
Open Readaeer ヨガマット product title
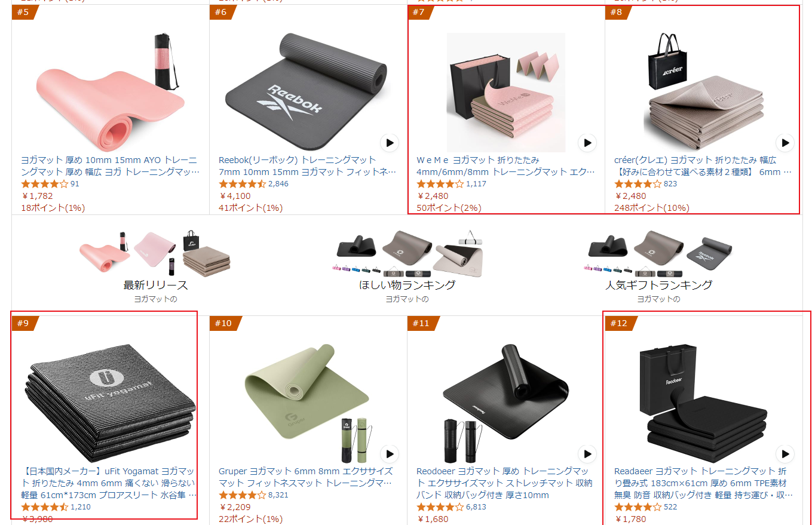click(x=704, y=483)
